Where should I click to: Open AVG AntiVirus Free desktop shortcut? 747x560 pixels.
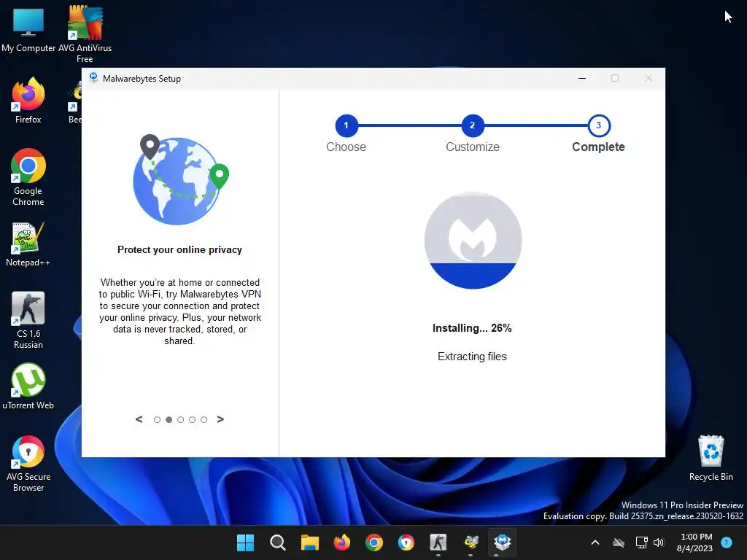click(x=85, y=34)
